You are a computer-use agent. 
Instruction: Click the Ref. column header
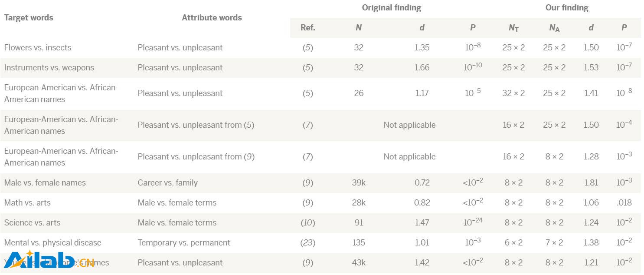308,28
